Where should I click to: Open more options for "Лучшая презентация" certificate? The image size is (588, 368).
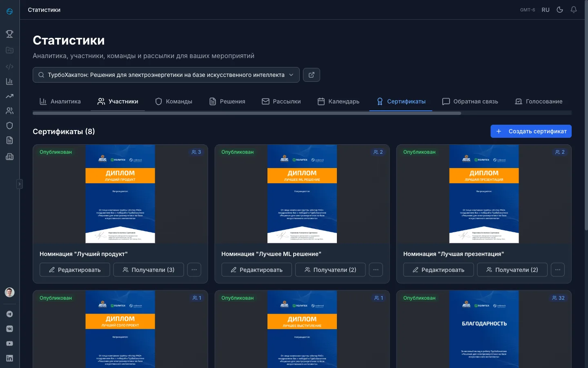point(557,270)
